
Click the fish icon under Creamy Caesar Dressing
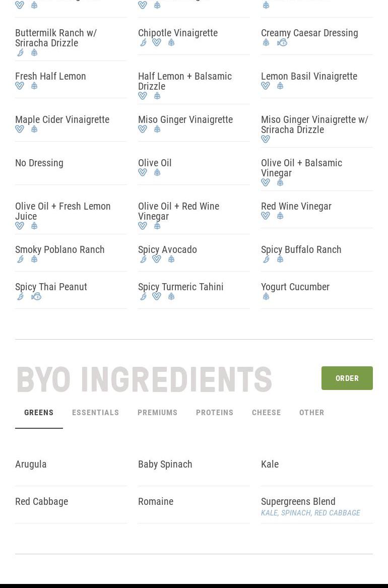coord(282,43)
